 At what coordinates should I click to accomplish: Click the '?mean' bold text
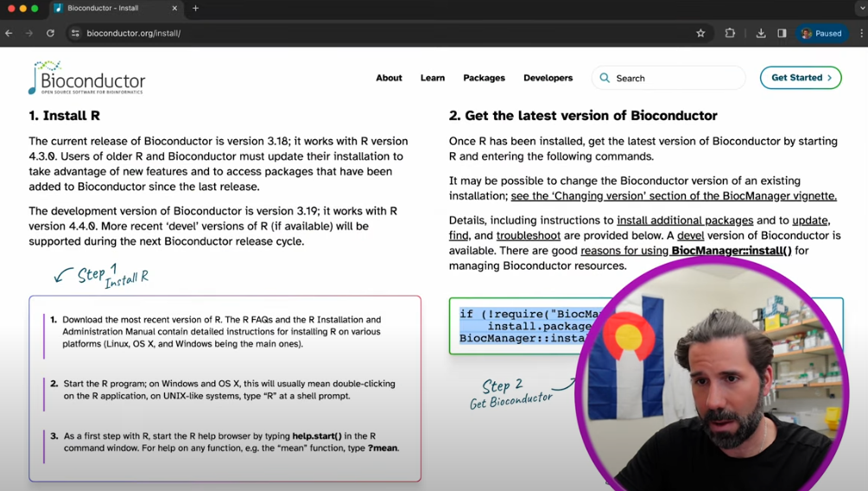tap(382, 448)
